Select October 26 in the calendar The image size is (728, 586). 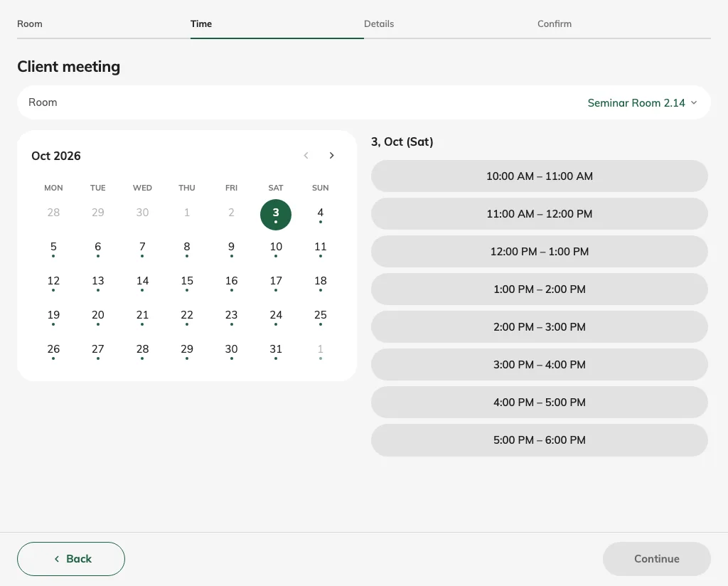coord(53,351)
